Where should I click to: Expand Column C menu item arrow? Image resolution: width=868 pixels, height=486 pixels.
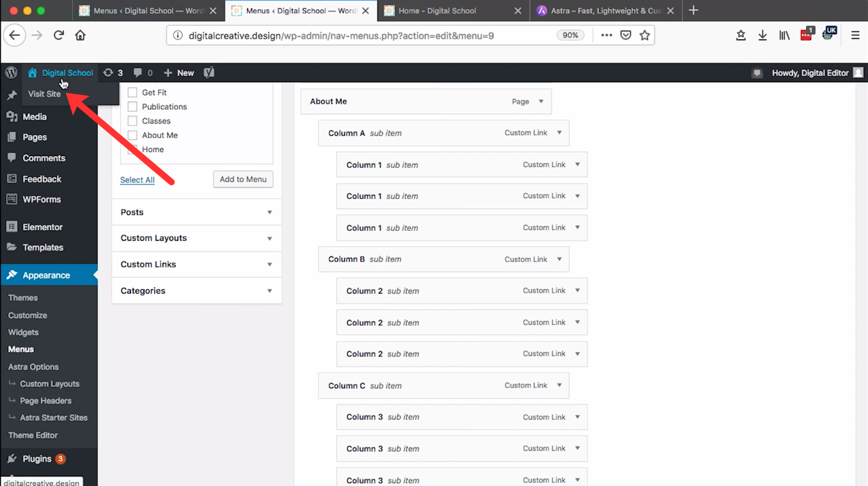click(x=560, y=386)
